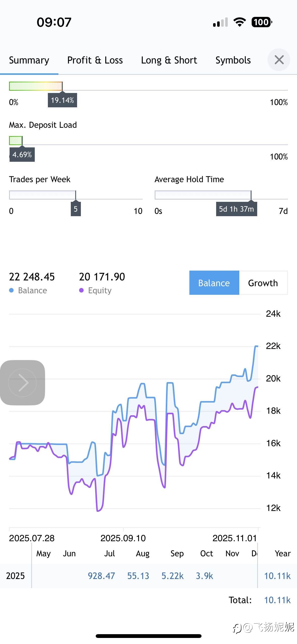297x644 pixels.
Task: Open the Summary tab
Action: pyautogui.click(x=29, y=60)
